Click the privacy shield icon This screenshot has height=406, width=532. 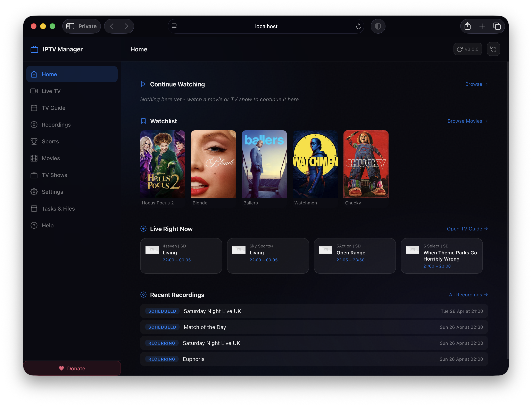tap(378, 26)
